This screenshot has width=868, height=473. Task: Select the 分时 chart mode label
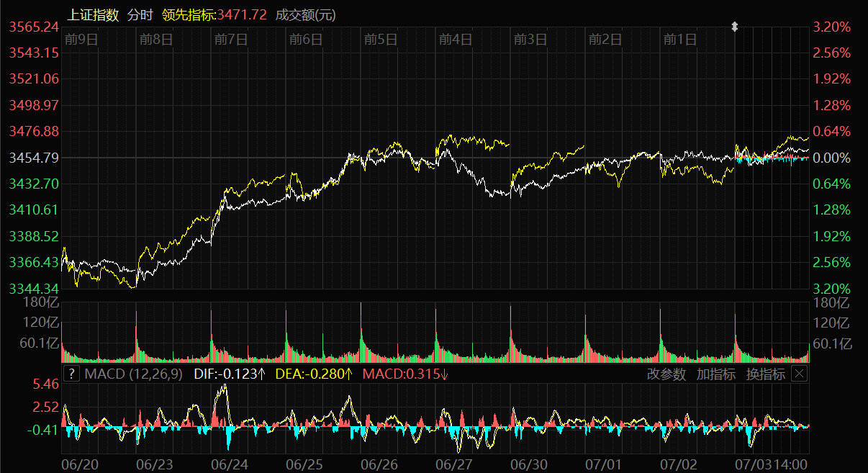click(x=140, y=14)
